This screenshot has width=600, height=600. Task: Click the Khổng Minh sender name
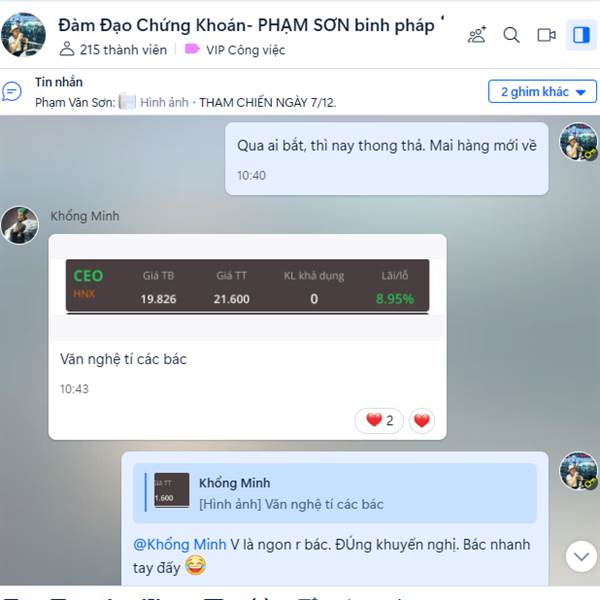pyautogui.click(x=85, y=216)
